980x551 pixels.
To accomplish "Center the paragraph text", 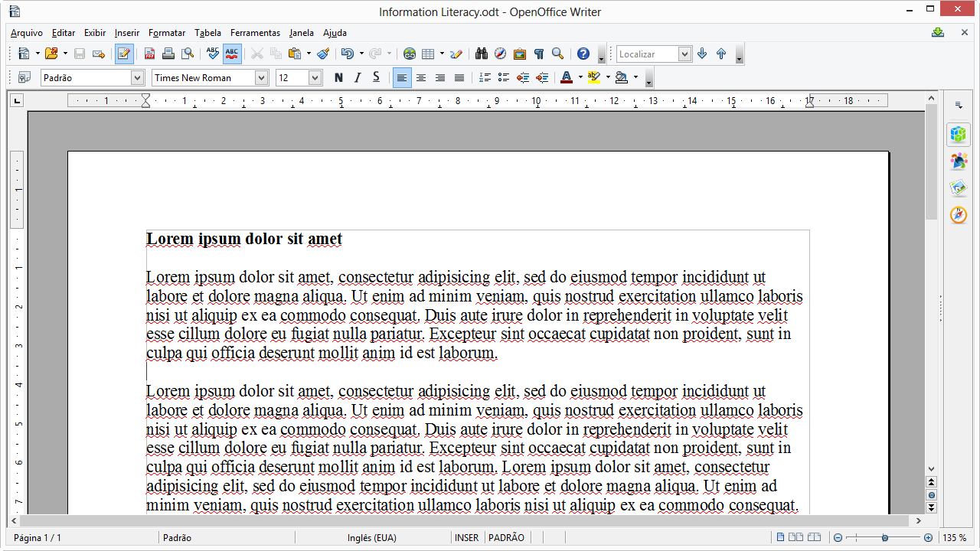I will (421, 77).
